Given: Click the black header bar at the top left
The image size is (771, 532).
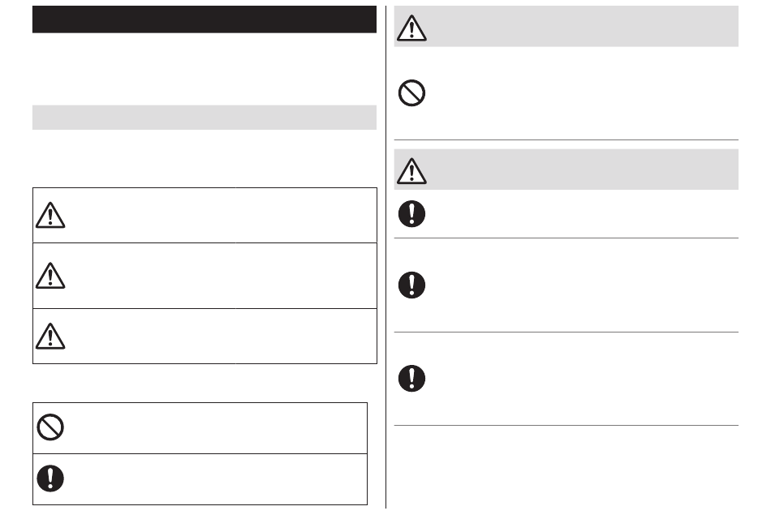Looking at the screenshot, I should [x=205, y=19].
